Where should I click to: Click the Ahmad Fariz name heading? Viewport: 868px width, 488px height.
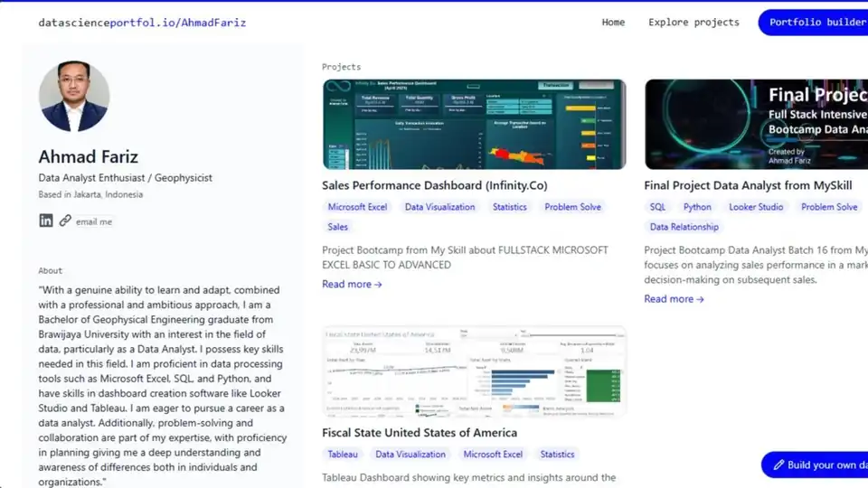click(x=88, y=156)
